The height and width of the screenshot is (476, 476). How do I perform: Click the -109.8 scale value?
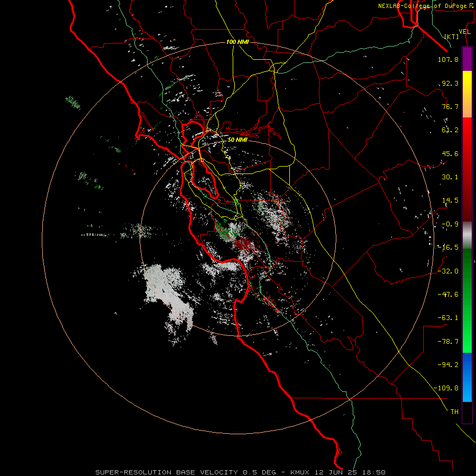point(446,388)
